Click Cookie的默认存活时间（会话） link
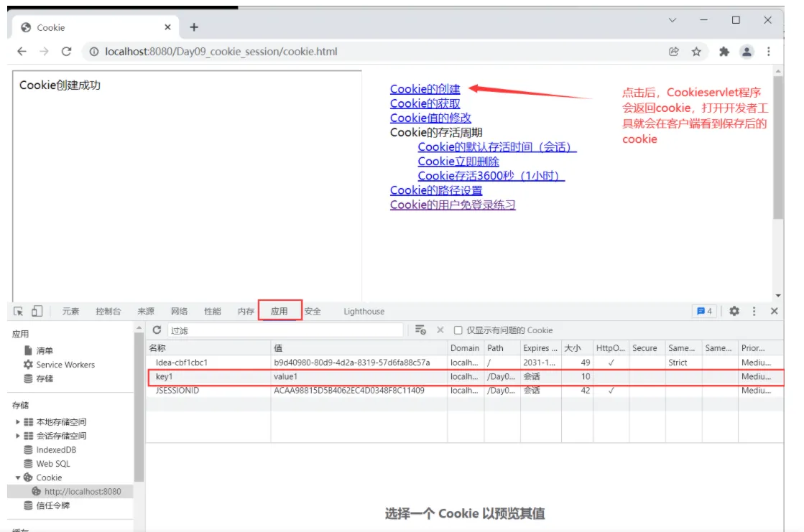Image resolution: width=804 pixels, height=532 pixels. [497, 146]
